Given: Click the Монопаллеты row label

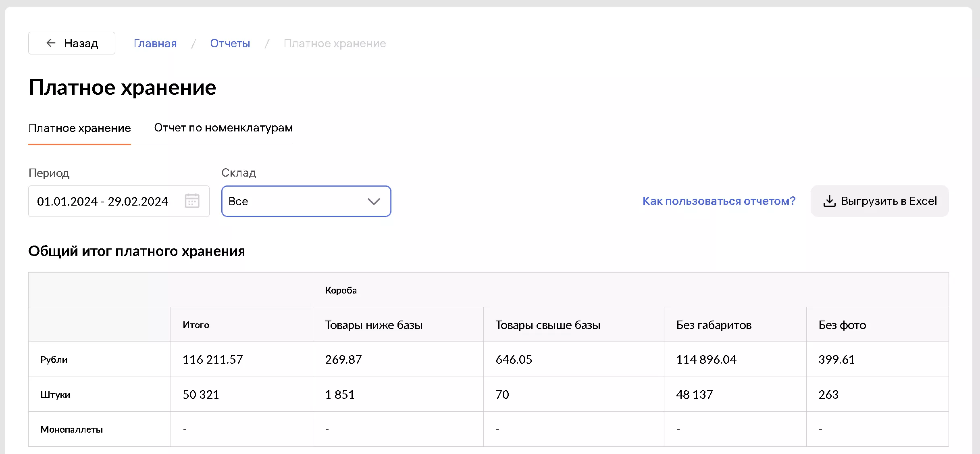Looking at the screenshot, I should 72,429.
